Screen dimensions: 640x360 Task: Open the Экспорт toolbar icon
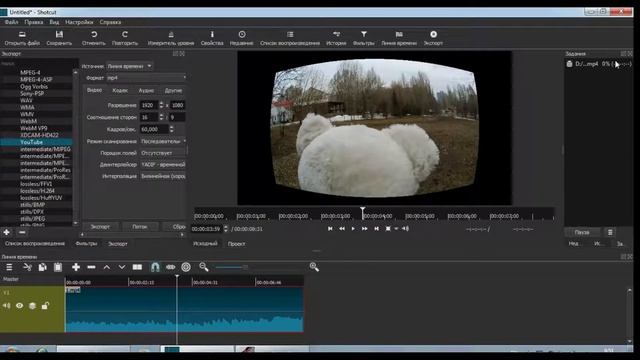click(433, 38)
